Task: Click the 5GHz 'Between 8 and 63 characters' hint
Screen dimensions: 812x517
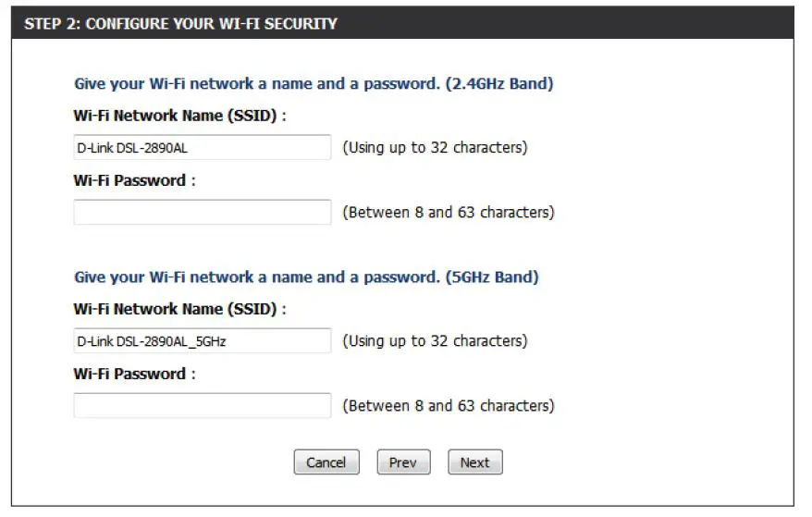Action: point(449,405)
